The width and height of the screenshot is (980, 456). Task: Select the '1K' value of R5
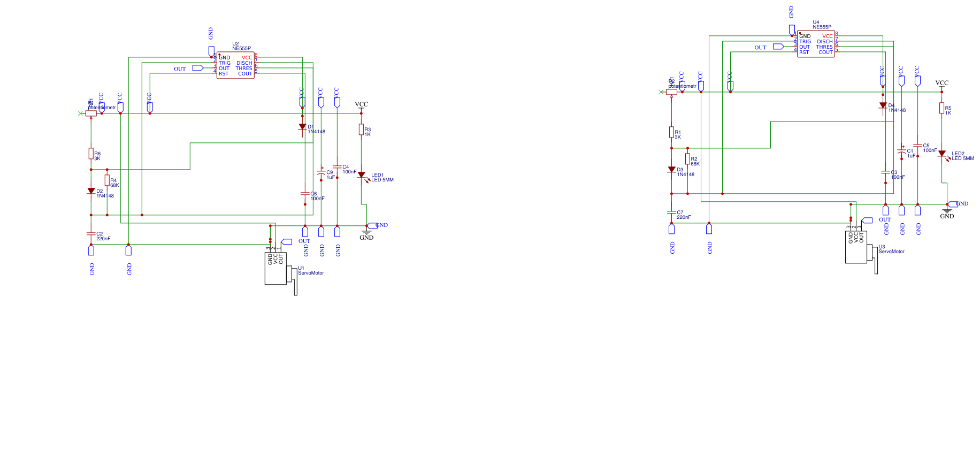948,113
